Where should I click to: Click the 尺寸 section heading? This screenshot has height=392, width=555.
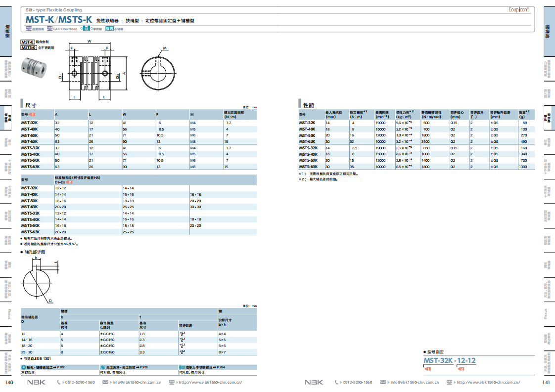pyautogui.click(x=31, y=105)
